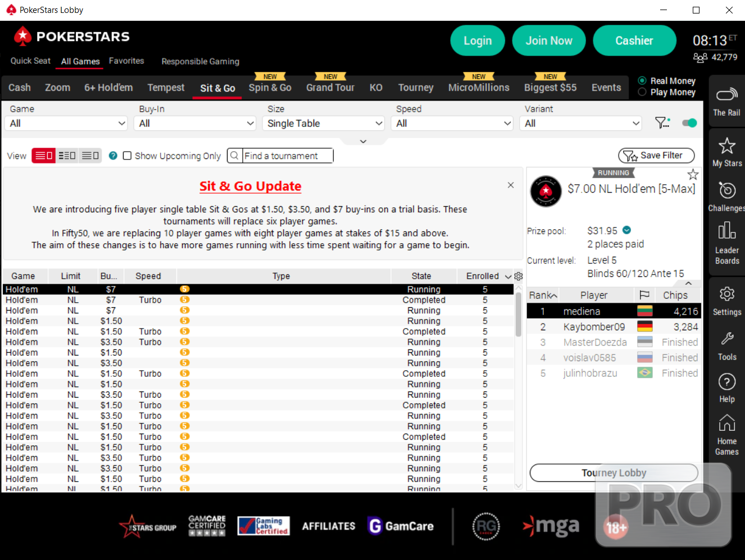This screenshot has height=560, width=745.
Task: Switch to the Cash tab
Action: coord(20,88)
